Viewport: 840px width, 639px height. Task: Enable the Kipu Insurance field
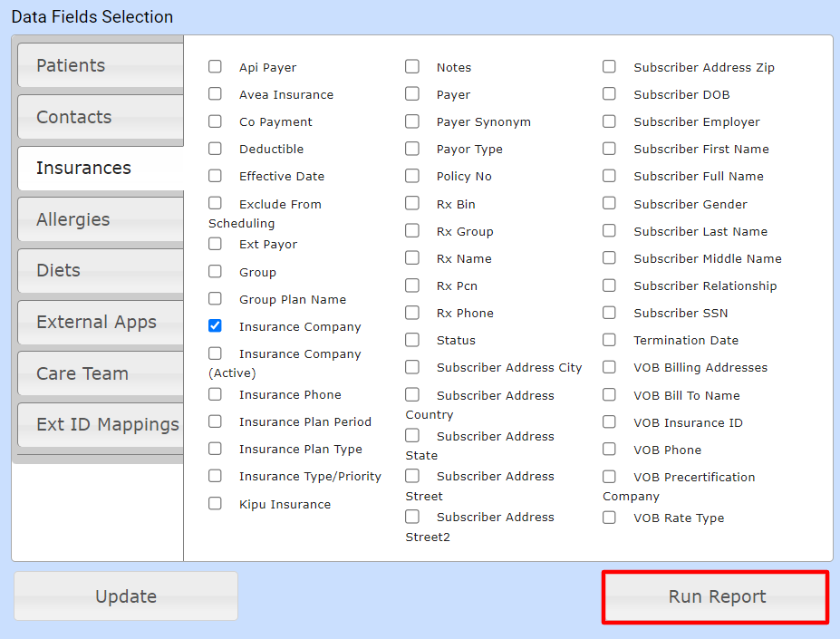pos(215,503)
